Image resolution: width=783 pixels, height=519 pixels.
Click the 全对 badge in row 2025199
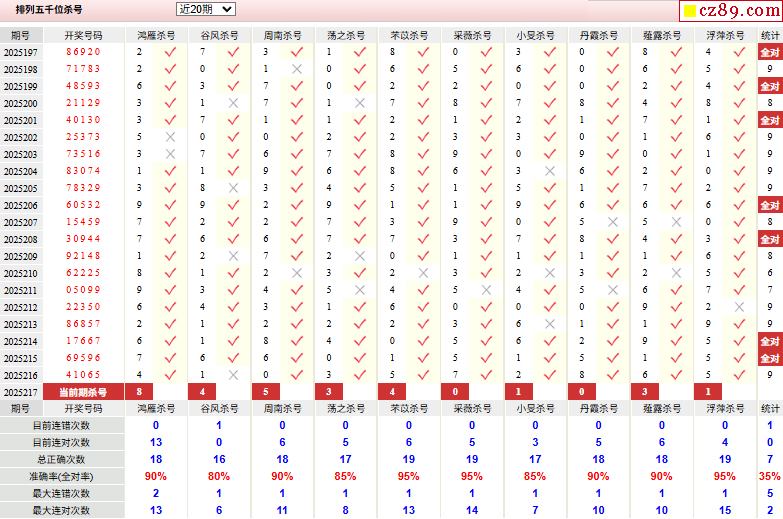770,86
